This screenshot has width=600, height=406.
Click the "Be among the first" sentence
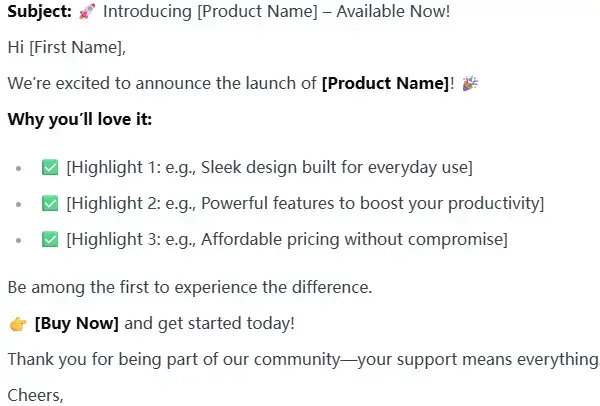click(189, 287)
